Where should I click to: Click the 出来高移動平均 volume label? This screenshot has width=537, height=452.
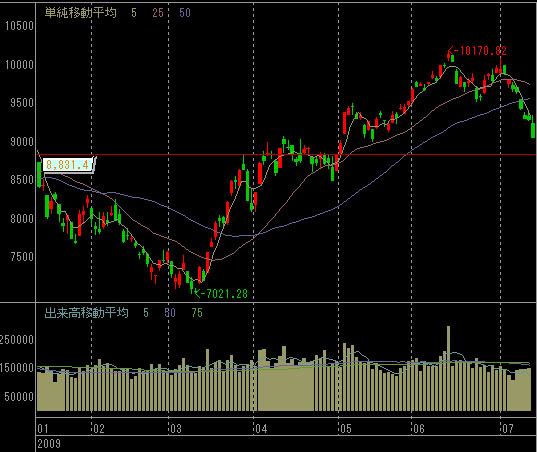[86, 313]
